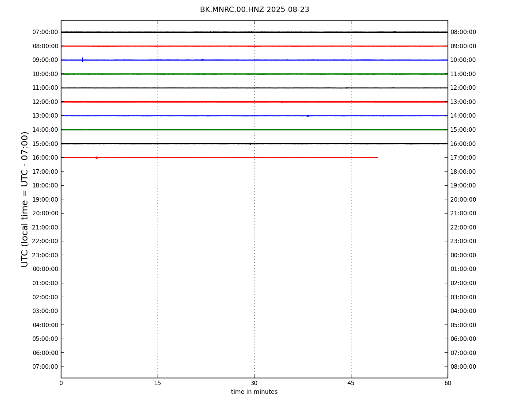This screenshot has height=420, width=509.
Task: Click the right-axis end-time label 07:00:00
Action: (463, 353)
